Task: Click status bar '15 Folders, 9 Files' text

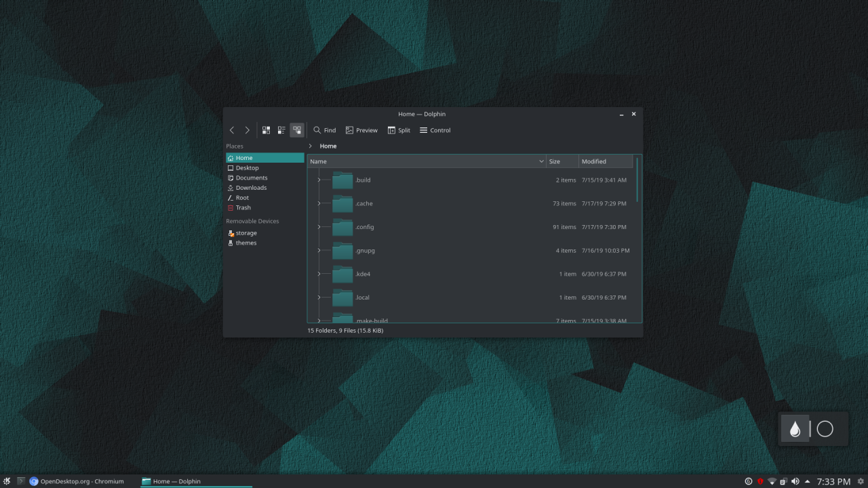Action: coord(345,331)
